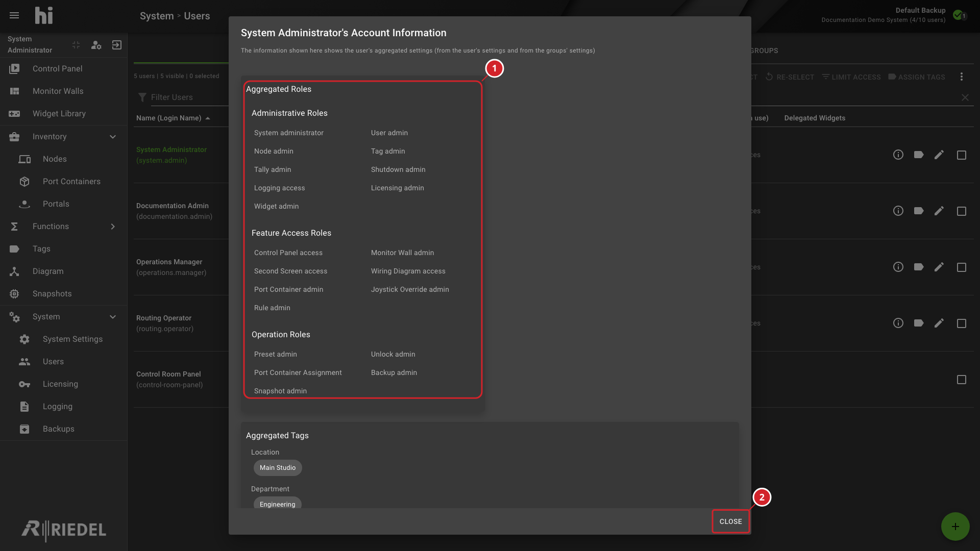Open Port Containers in the sidebar
This screenshot has height=551, width=980.
(63, 181)
